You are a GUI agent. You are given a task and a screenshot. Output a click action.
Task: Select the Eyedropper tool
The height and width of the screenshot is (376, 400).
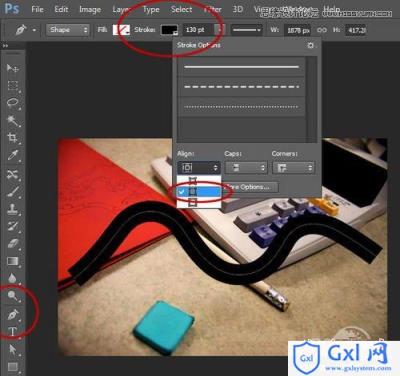click(x=13, y=155)
